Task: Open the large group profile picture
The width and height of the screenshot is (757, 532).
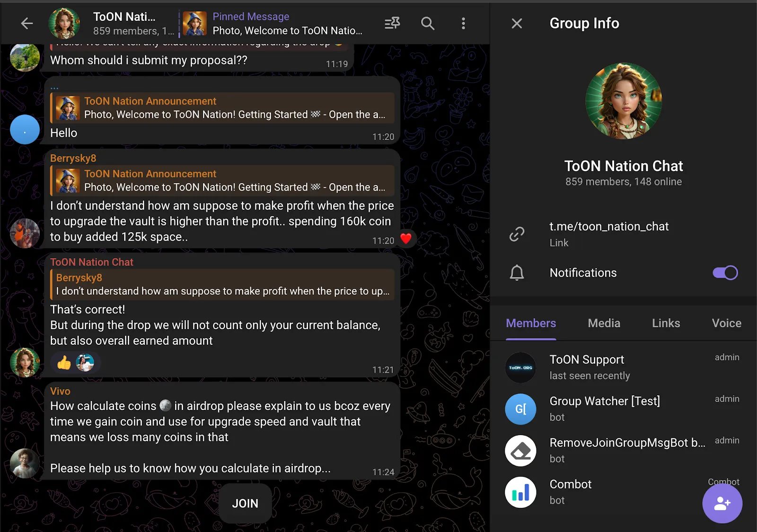Action: click(624, 101)
